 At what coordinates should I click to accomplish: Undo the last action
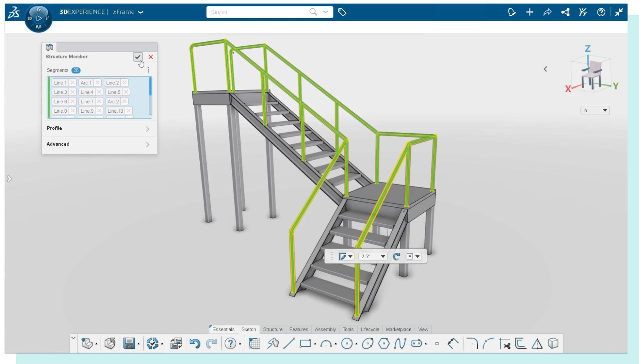(x=195, y=344)
